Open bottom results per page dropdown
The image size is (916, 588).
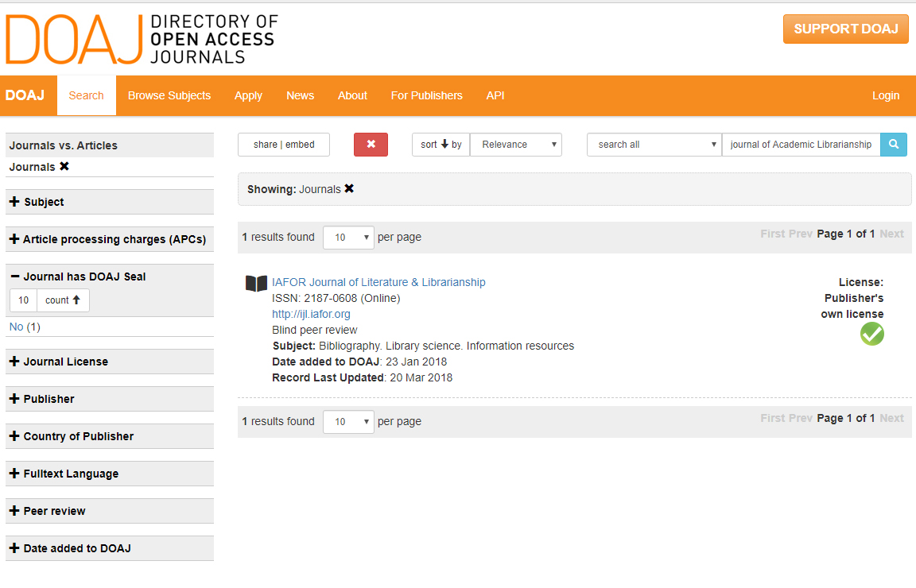pos(348,422)
